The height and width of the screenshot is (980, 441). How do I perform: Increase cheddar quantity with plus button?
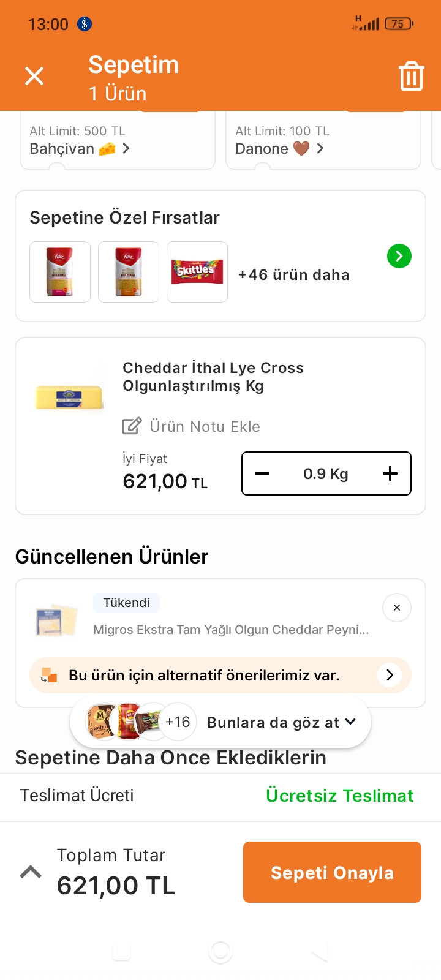click(390, 473)
